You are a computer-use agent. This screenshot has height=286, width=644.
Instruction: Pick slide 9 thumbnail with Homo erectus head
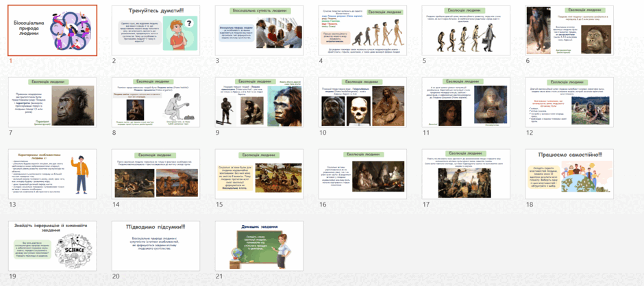tap(259, 102)
